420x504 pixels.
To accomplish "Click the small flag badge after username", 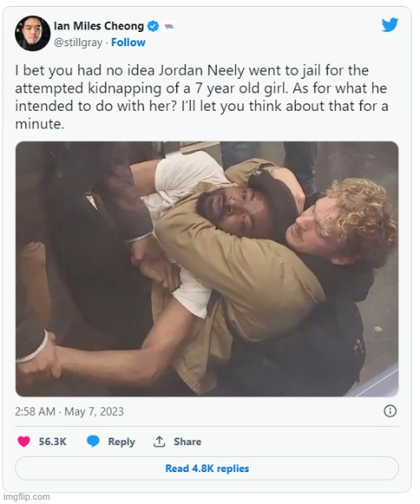I will (x=170, y=26).
